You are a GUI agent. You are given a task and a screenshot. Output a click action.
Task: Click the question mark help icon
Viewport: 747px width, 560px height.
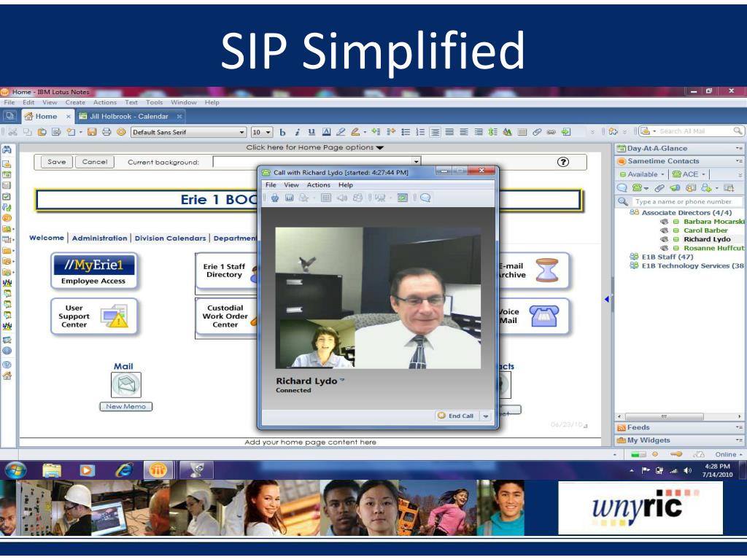tap(562, 162)
